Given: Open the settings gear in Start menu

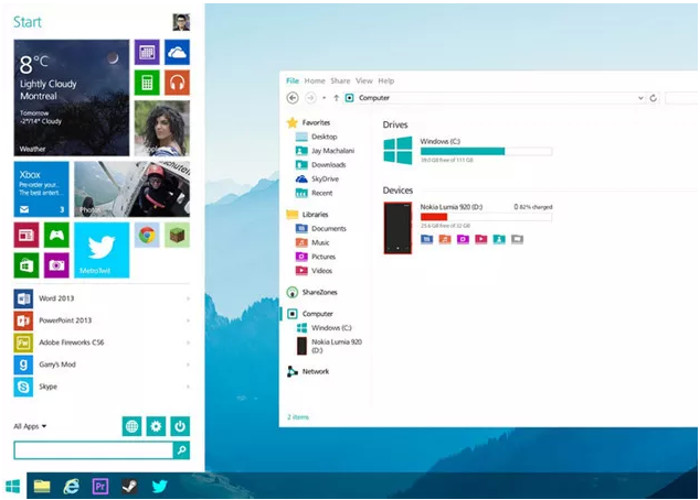Looking at the screenshot, I should (156, 427).
